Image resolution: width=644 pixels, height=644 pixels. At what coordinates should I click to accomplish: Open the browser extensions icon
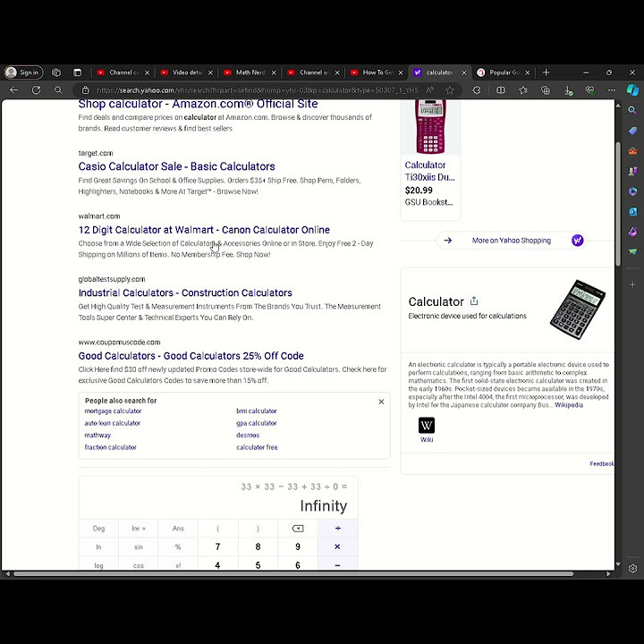pyautogui.click(x=477, y=90)
